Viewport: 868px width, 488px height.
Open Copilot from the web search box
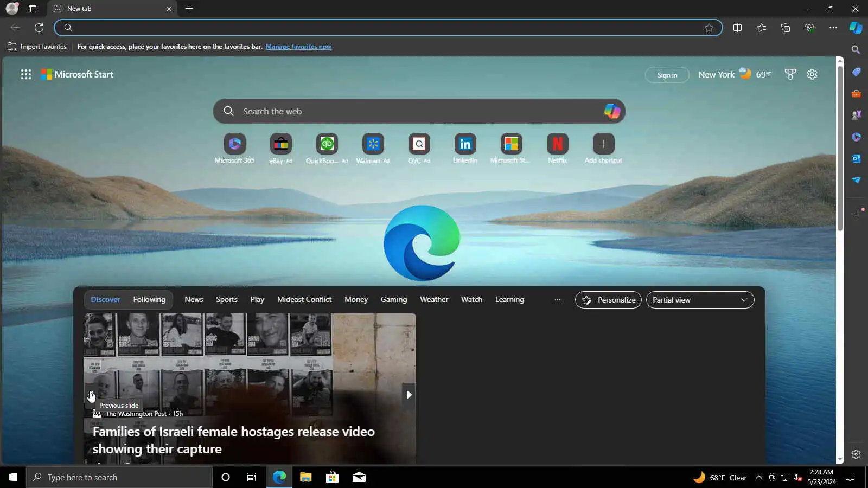coord(612,111)
